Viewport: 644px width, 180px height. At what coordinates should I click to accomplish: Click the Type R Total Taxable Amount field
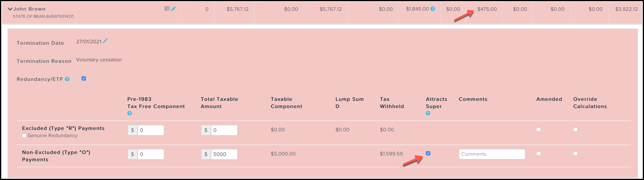coord(224,130)
